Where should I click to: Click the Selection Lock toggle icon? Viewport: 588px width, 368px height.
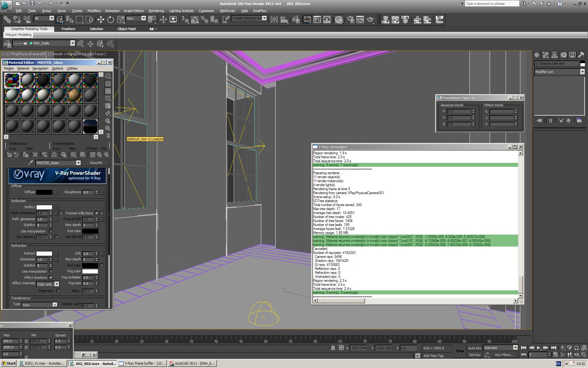[333, 348]
